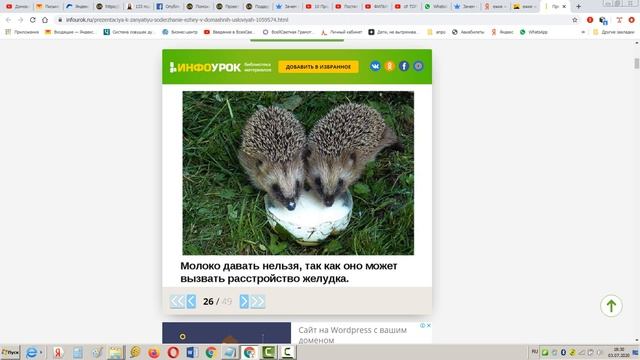Bookmark this page with the star
The width and height of the screenshot is (640, 360).
point(575,20)
